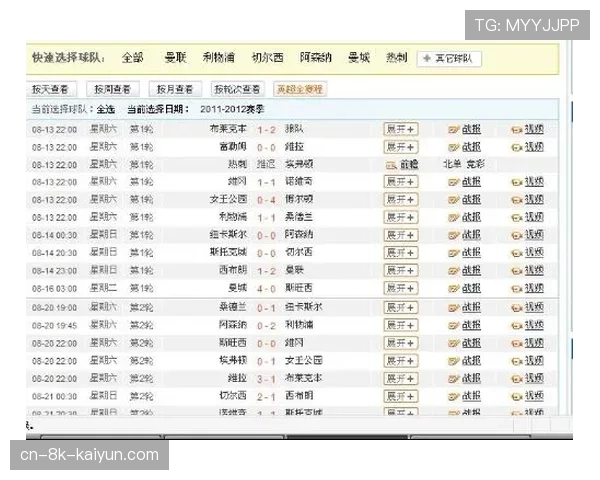Expand 展开+ for 维冈 vs 诺维奇 match
Image resolution: width=600 pixels, height=480 pixels.
click(401, 182)
